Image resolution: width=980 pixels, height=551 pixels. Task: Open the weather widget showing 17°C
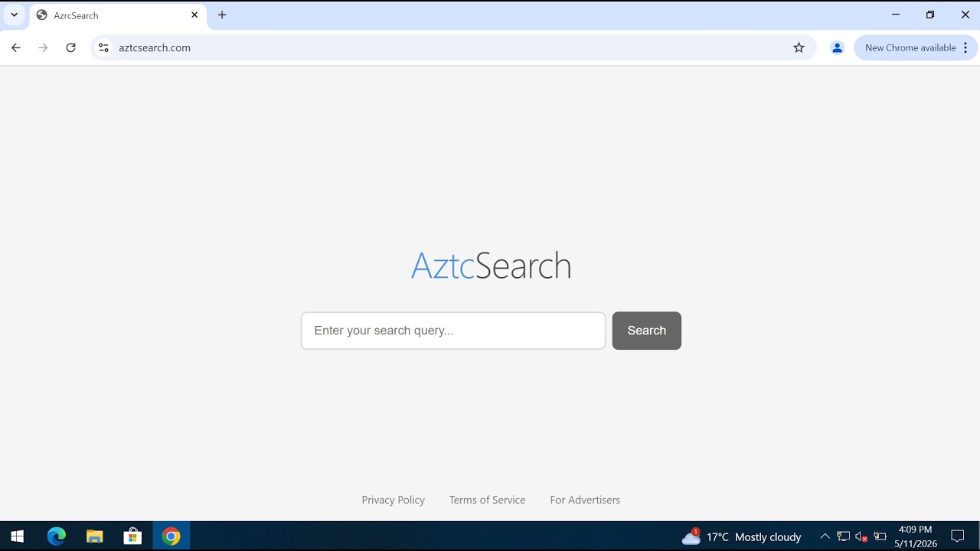[741, 536]
